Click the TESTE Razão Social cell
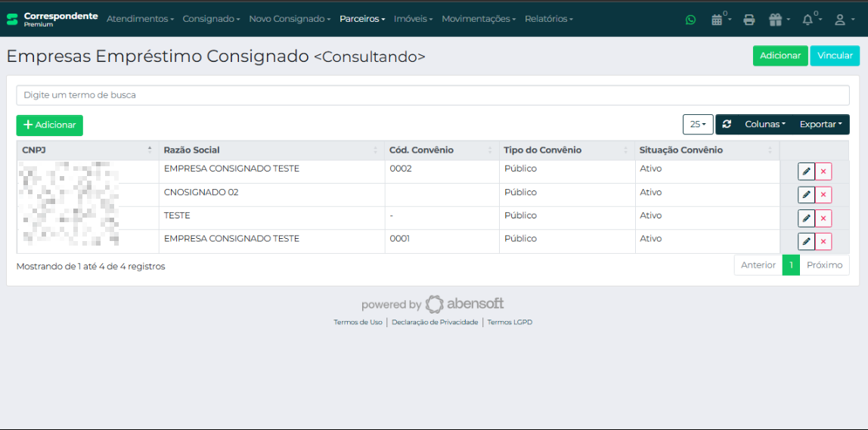Screen dimensions: 868x430 tap(271, 218)
